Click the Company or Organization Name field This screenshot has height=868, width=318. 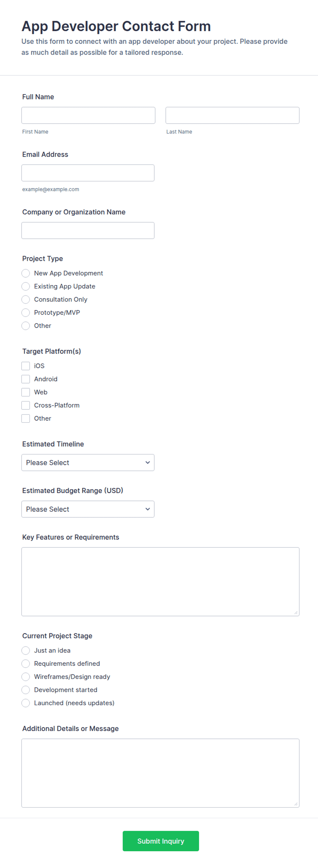coord(88,230)
